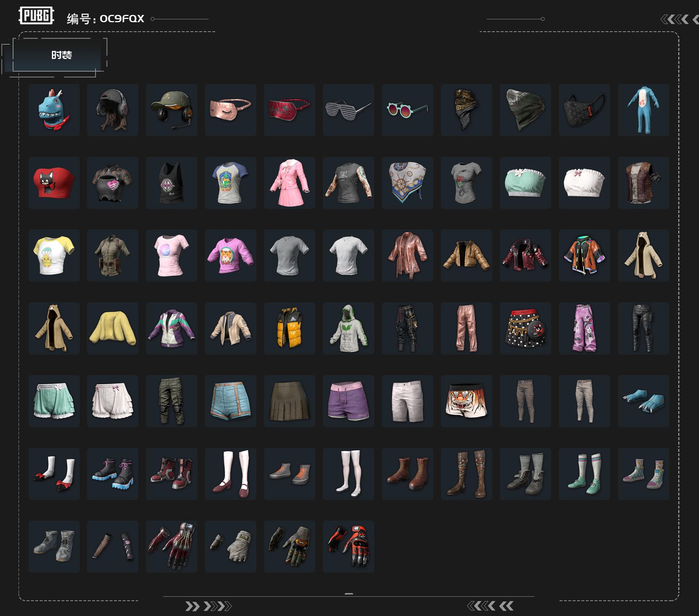This screenshot has height=616, width=699.
Task: Select the rose gold satin pants
Action: tap(466, 328)
